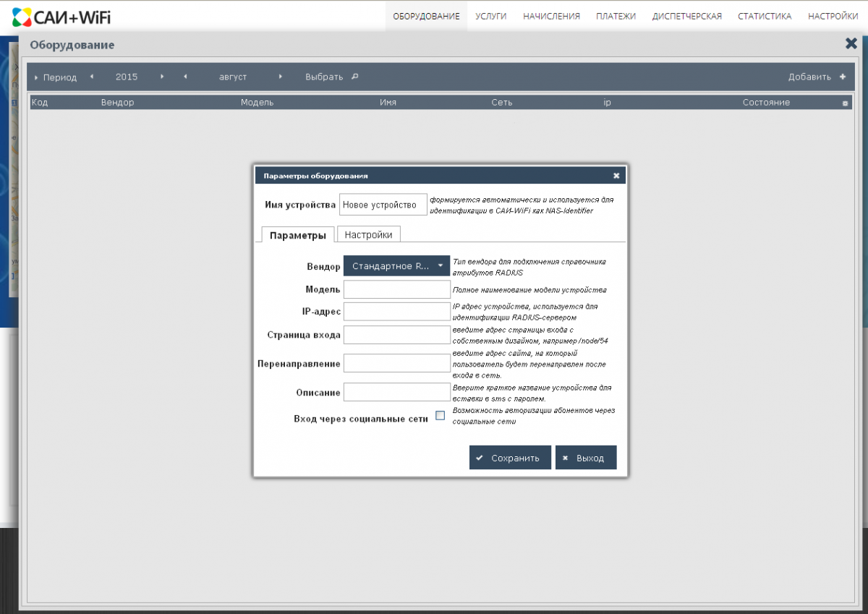
Task: Expand the Период selector
Action: coord(37,77)
